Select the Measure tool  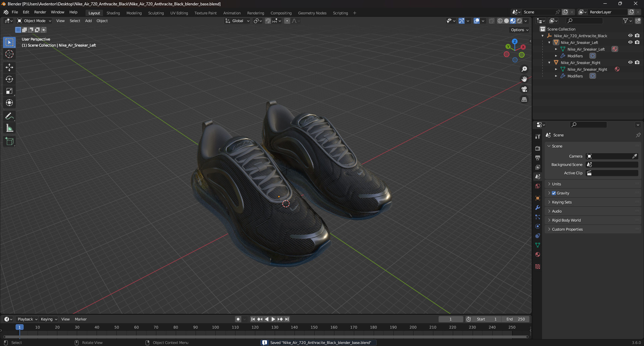[9, 128]
